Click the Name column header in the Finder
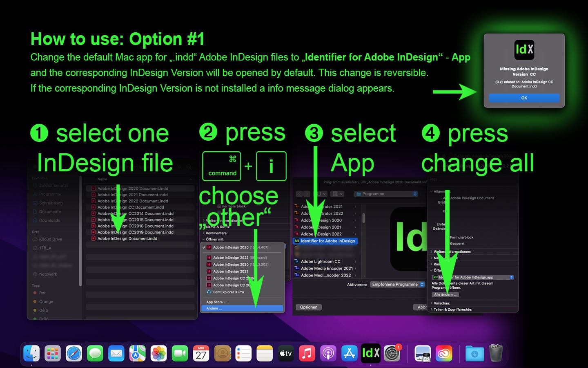Screen dimensions: 588x368 [102, 179]
